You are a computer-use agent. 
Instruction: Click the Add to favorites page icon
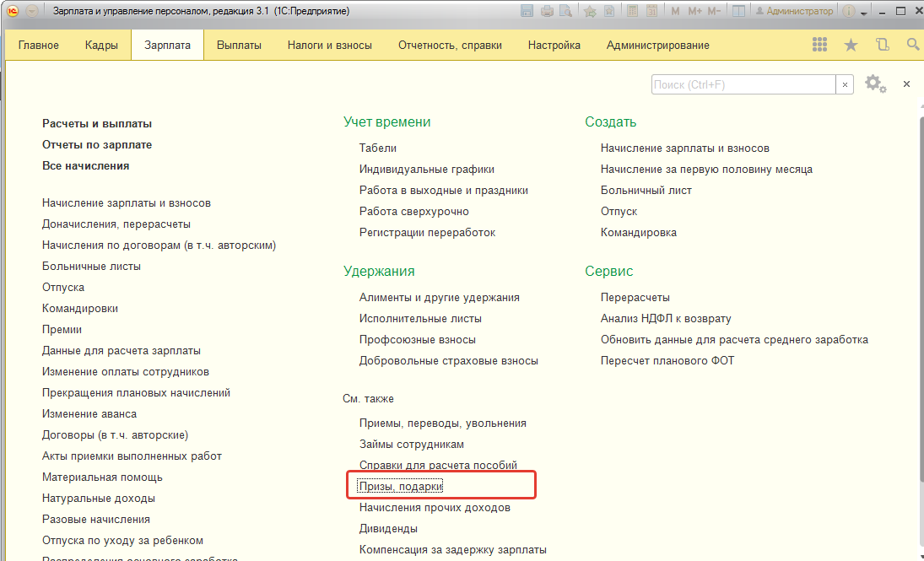(x=609, y=11)
